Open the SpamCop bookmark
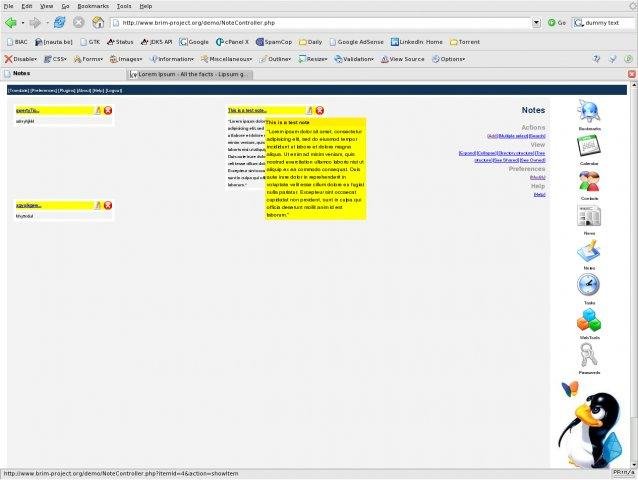 pyautogui.click(x=274, y=42)
